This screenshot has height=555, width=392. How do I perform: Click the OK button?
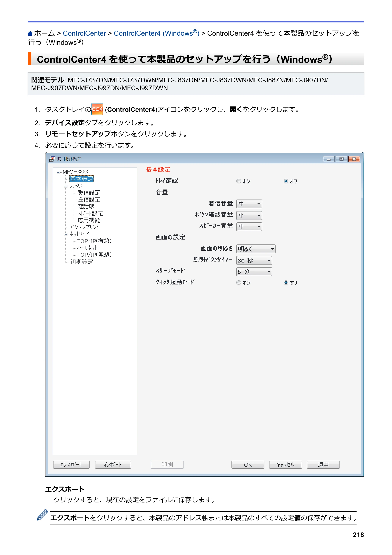248,465
